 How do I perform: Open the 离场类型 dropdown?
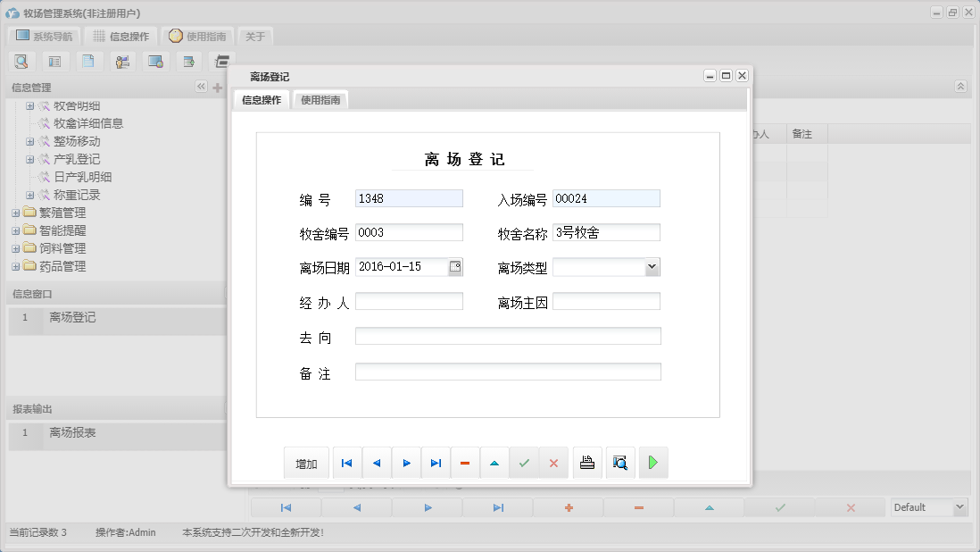pyautogui.click(x=652, y=266)
